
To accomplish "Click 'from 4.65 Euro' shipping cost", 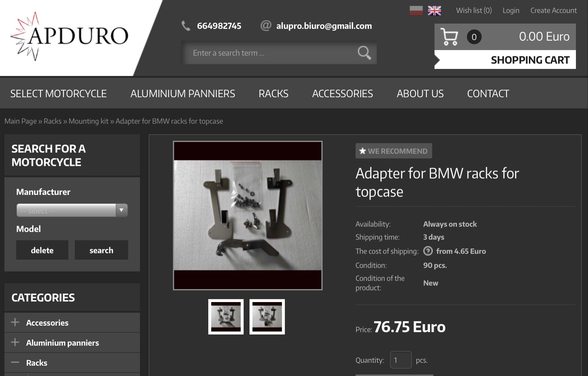I will tap(461, 251).
